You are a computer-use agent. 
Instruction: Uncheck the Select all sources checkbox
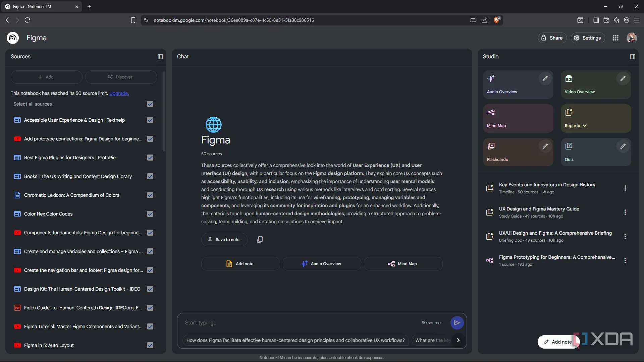click(x=150, y=104)
